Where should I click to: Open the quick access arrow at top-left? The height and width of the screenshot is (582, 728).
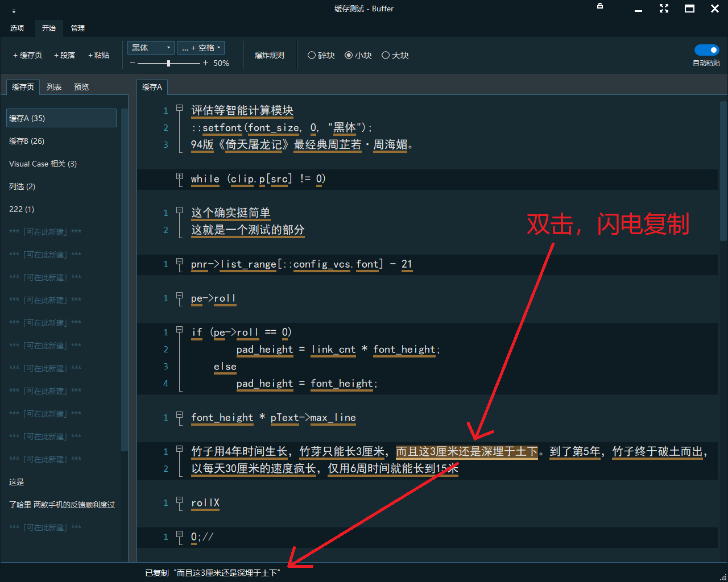tap(14, 10)
